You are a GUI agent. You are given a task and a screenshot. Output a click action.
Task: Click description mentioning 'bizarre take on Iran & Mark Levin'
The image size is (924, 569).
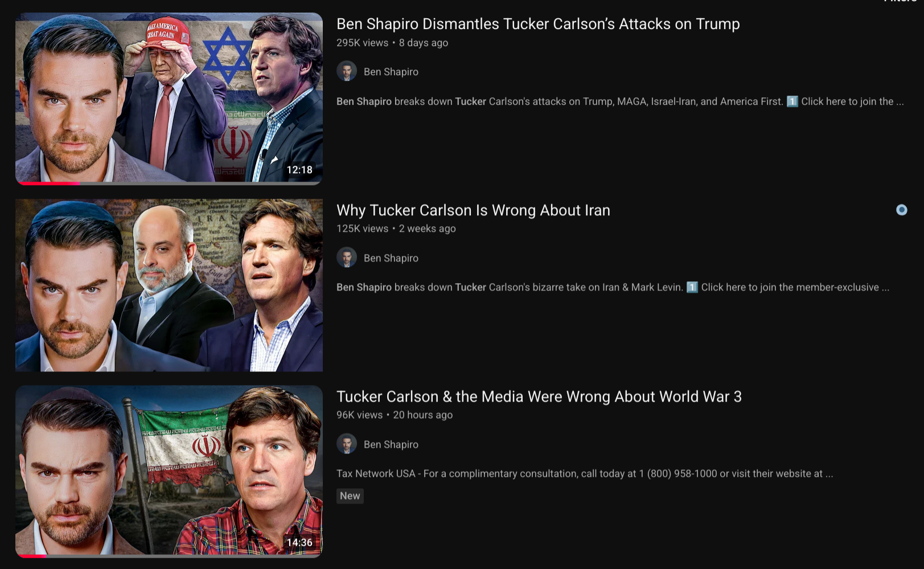[613, 287]
